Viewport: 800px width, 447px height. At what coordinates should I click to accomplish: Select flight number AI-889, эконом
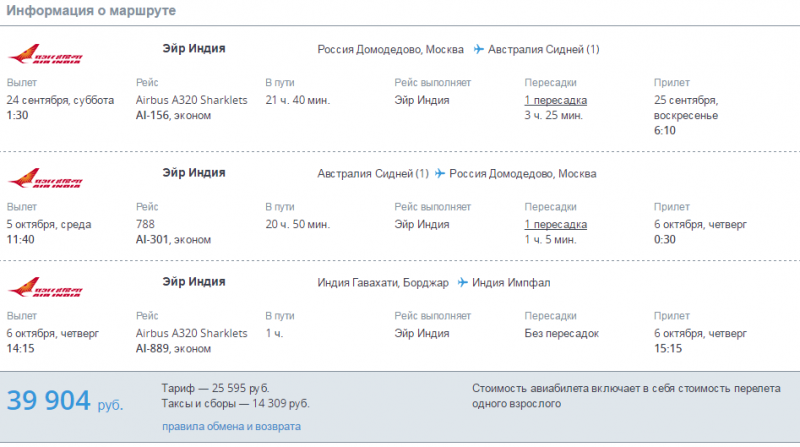point(173,349)
